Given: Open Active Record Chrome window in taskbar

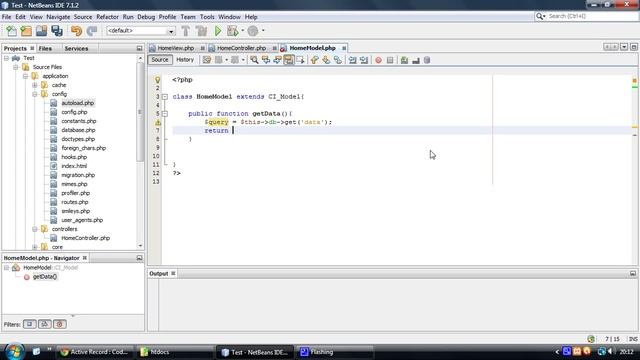Looking at the screenshot, I should [x=95, y=352].
